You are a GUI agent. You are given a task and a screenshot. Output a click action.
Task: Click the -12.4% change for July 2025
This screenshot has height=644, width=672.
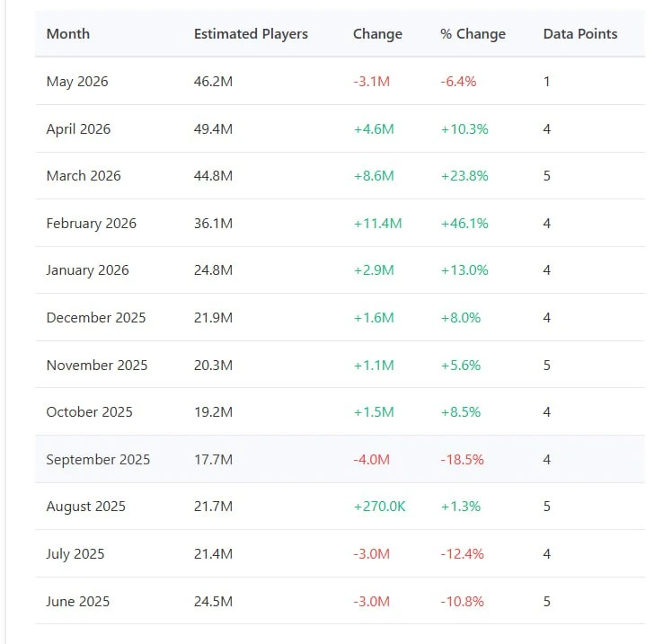pos(462,553)
